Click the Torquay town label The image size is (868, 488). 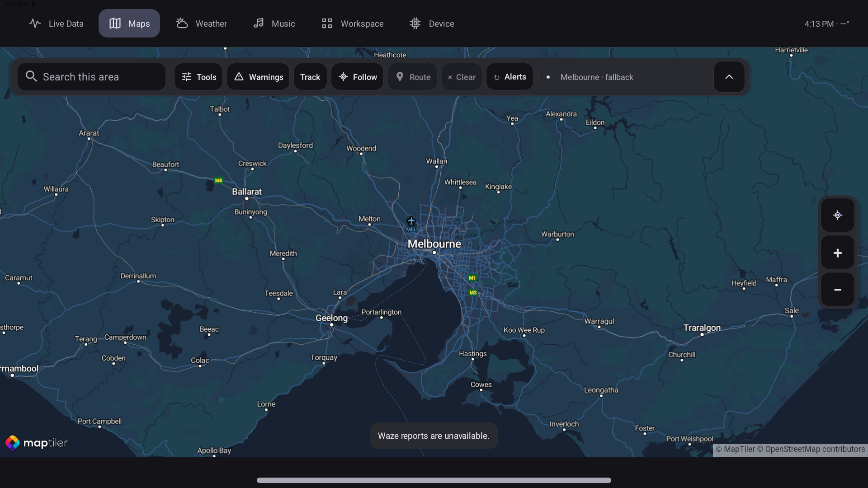[324, 357]
